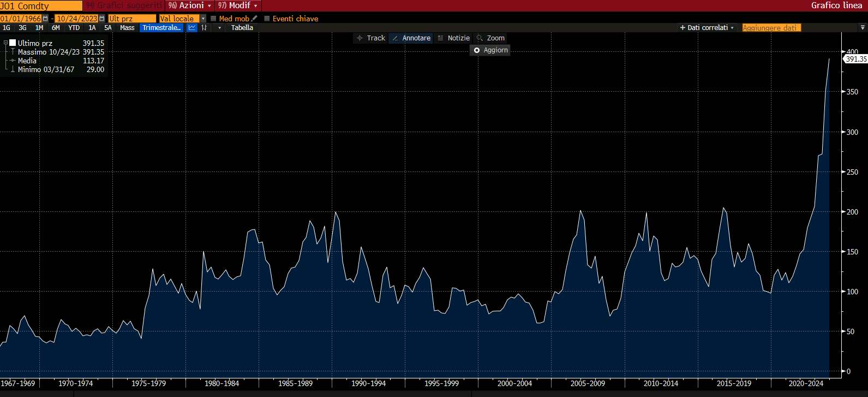The height and width of the screenshot is (397, 868).
Task: Open the 96) Azioni menu
Action: click(x=189, y=5)
